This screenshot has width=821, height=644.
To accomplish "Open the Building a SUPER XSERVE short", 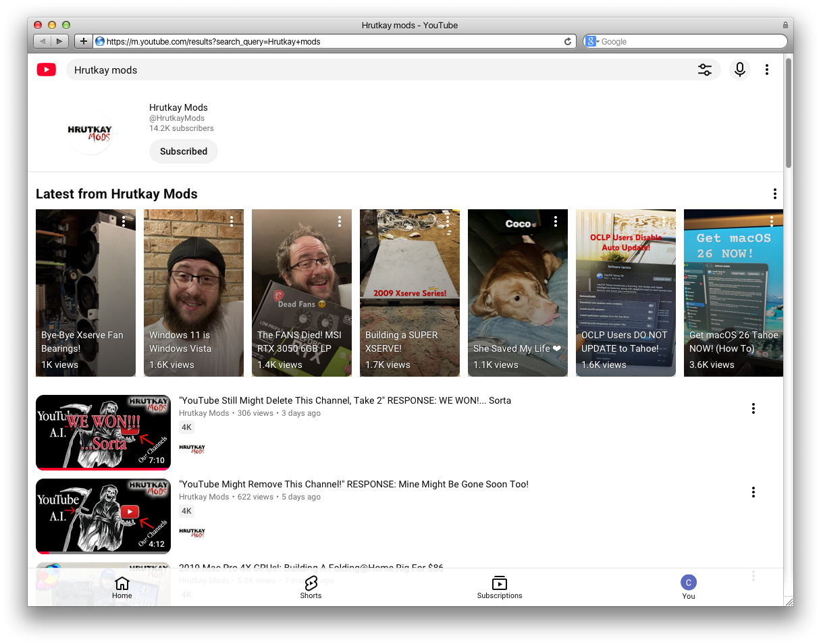I will (x=409, y=292).
